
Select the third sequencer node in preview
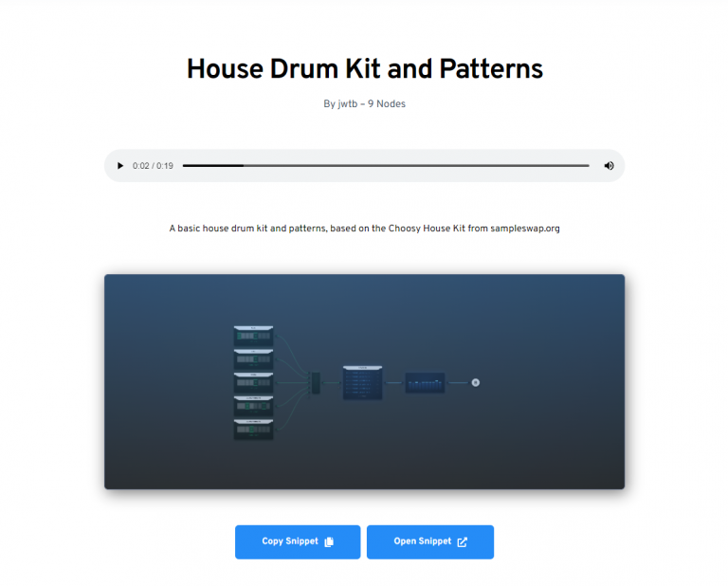[x=253, y=383]
